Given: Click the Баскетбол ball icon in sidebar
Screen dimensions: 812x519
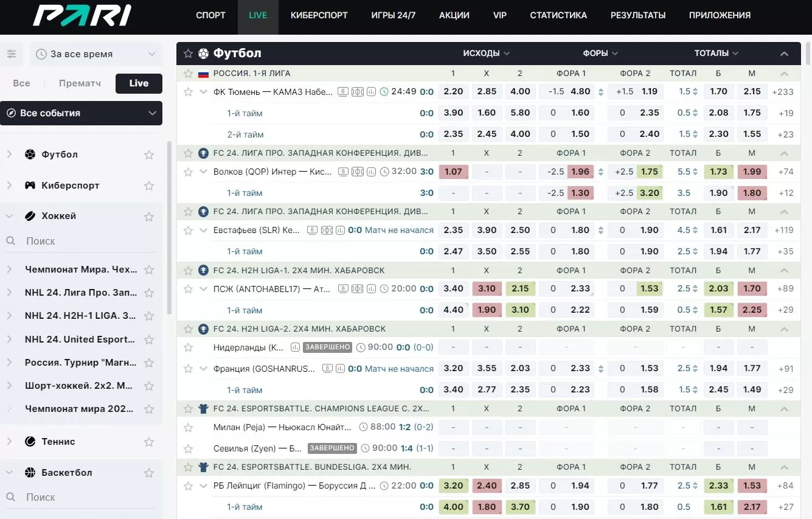Looking at the screenshot, I should pyautogui.click(x=30, y=473).
